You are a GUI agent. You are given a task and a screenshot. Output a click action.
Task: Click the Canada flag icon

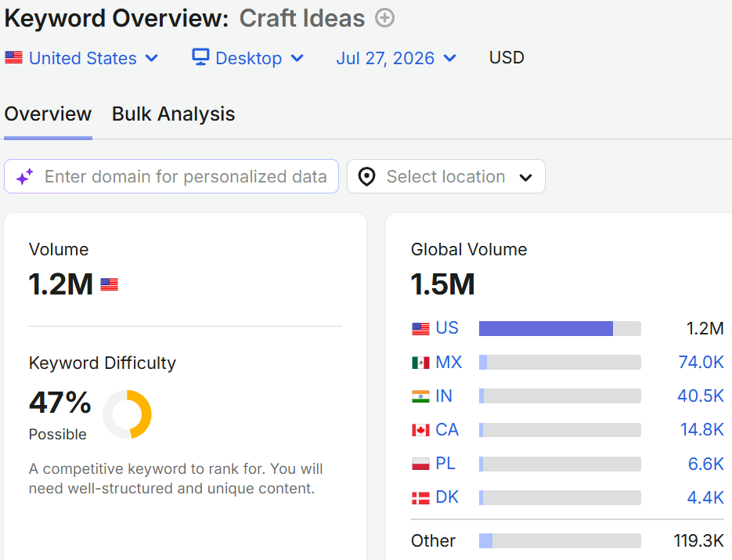click(x=420, y=430)
